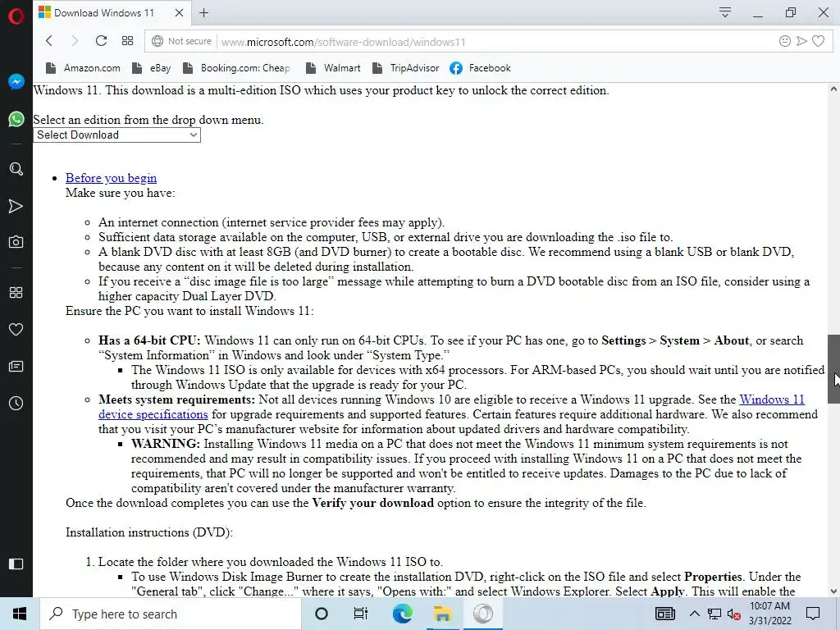
Task: Open a new tab with plus button
Action: pyautogui.click(x=204, y=13)
